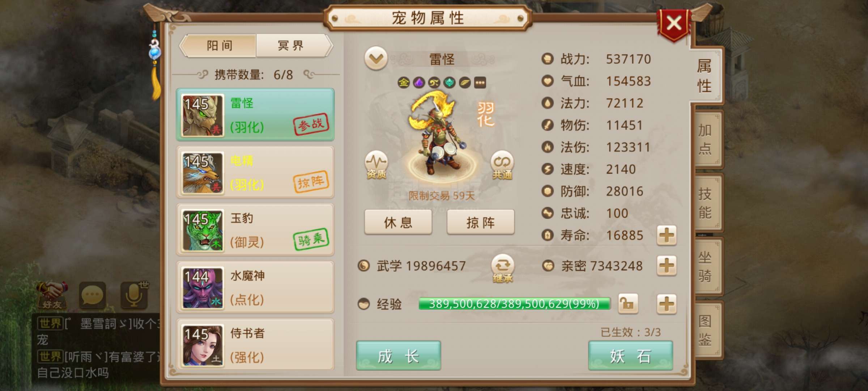Viewport: 868px width, 391px height.
Task: Add lifespan with 寿命 plus button
Action: (667, 235)
